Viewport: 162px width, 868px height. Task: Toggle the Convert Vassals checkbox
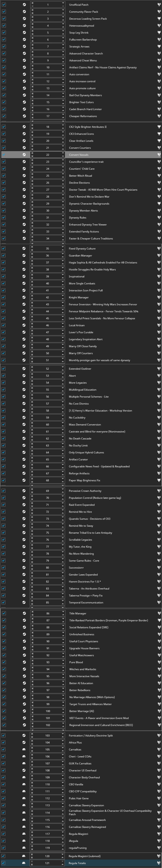tap(4, 155)
